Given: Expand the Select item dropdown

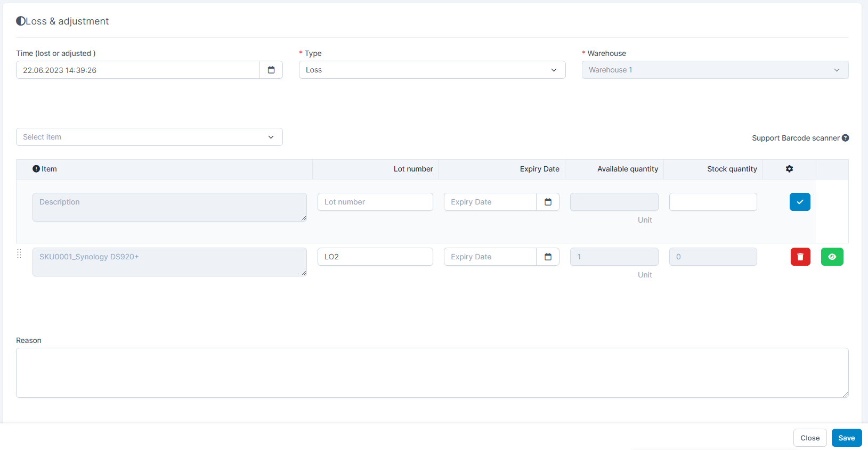Looking at the screenshot, I should tap(149, 137).
